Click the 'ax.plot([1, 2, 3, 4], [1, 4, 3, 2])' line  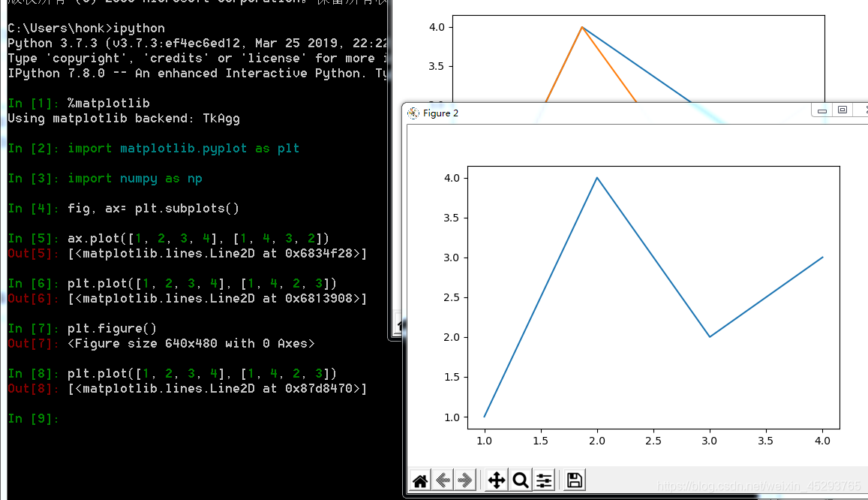point(198,238)
